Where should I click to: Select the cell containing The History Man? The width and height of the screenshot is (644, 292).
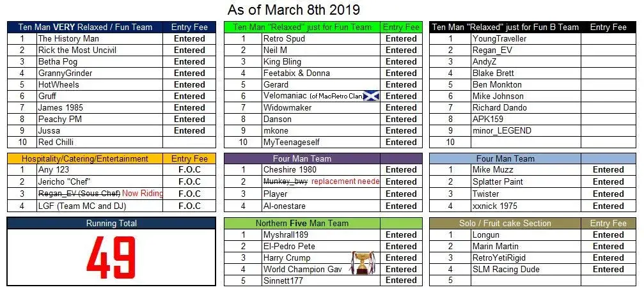[x=100, y=38]
